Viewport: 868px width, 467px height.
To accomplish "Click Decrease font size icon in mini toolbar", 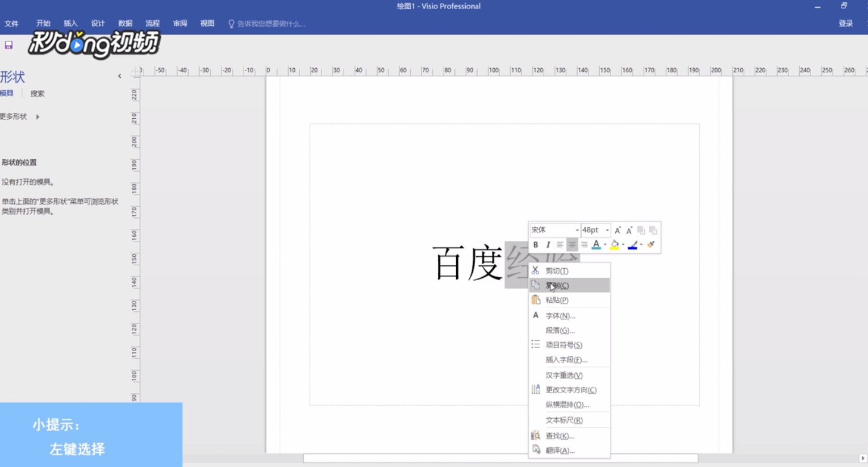I will pyautogui.click(x=629, y=230).
